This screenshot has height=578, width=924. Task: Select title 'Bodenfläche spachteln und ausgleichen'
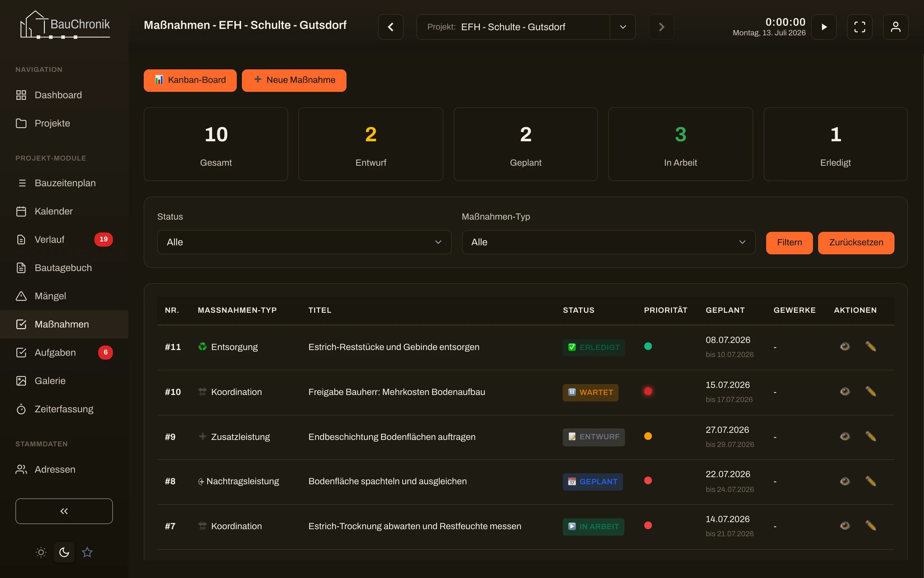pos(388,481)
